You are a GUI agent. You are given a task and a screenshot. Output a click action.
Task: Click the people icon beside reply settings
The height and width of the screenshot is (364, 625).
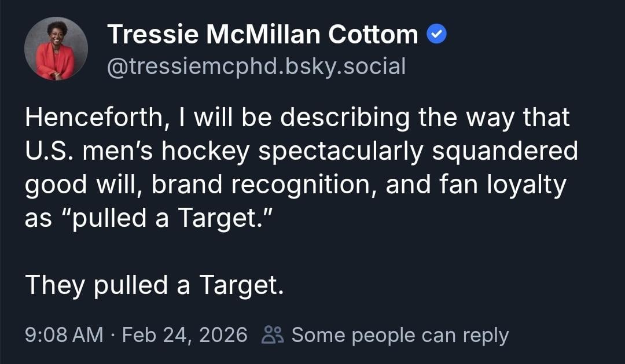tap(272, 334)
